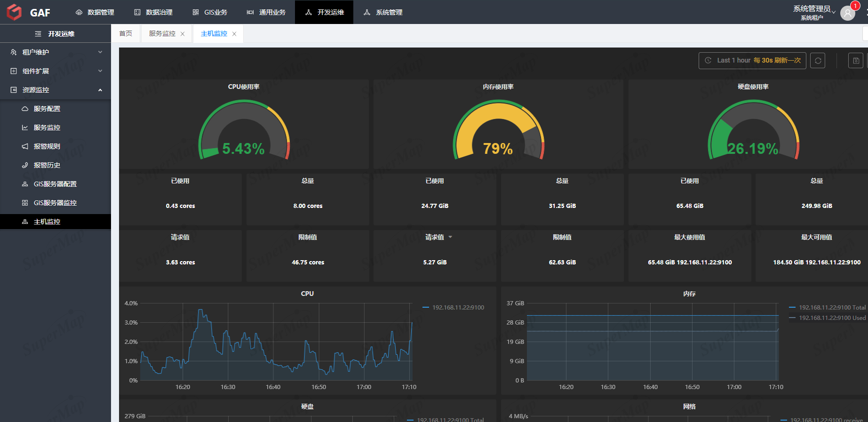Click the 报警历史 phone icon
Image resolution: width=868 pixels, height=422 pixels.
coord(25,165)
